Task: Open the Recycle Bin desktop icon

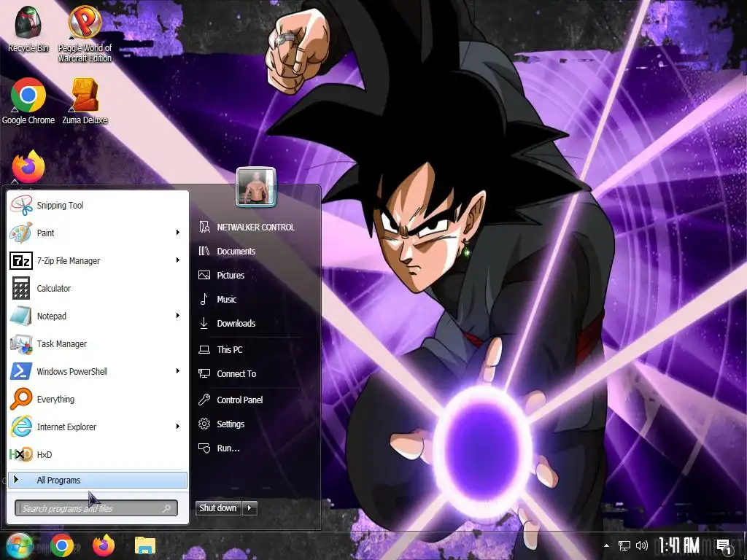Action: (28, 27)
